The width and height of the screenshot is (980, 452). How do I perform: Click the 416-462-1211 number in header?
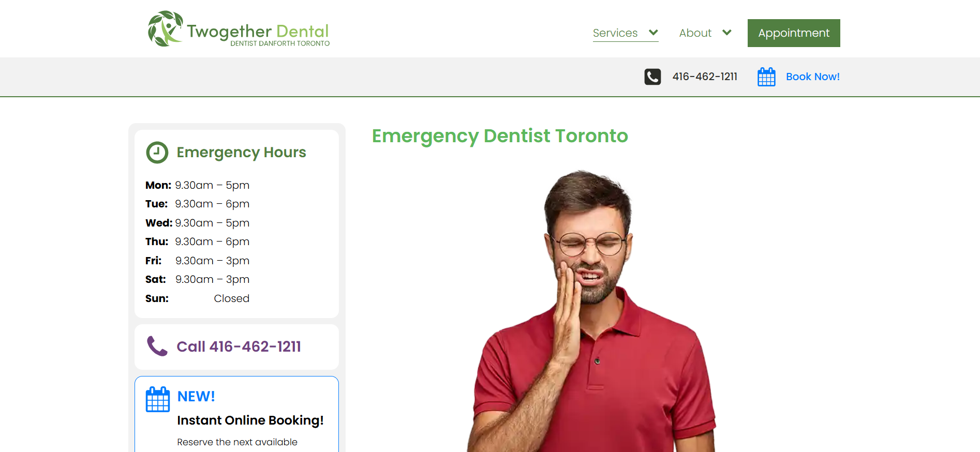[x=705, y=77]
